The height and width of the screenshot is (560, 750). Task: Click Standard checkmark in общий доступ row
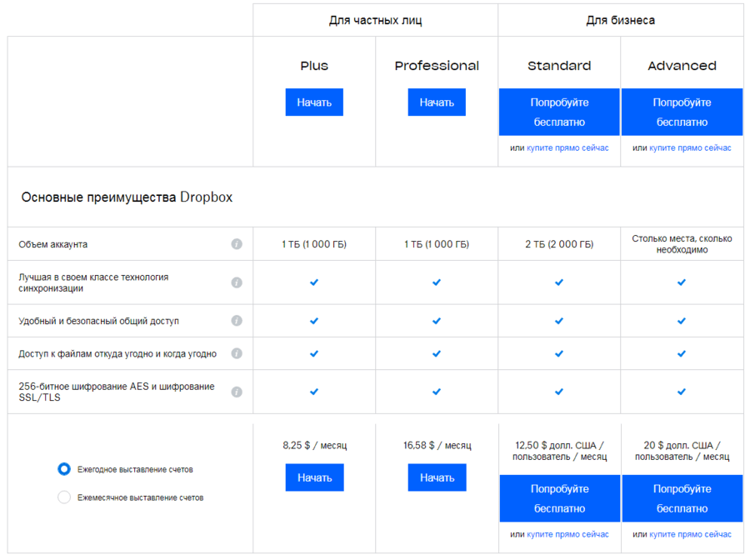[559, 321]
